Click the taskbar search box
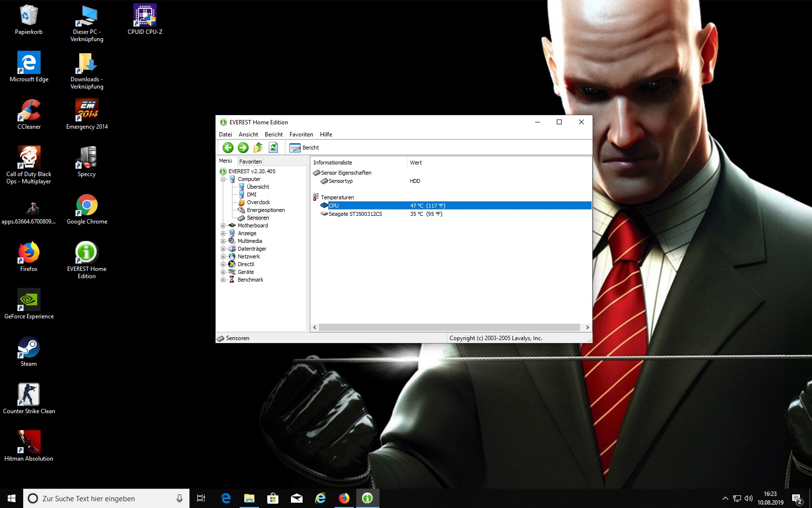The height and width of the screenshot is (508, 812). [x=105, y=498]
